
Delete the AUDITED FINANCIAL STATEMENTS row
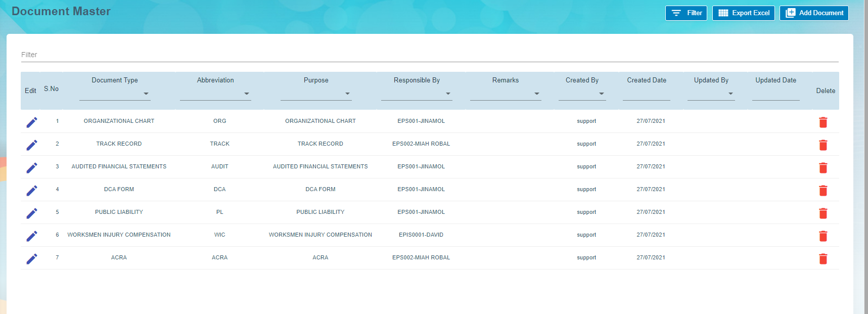823,168
